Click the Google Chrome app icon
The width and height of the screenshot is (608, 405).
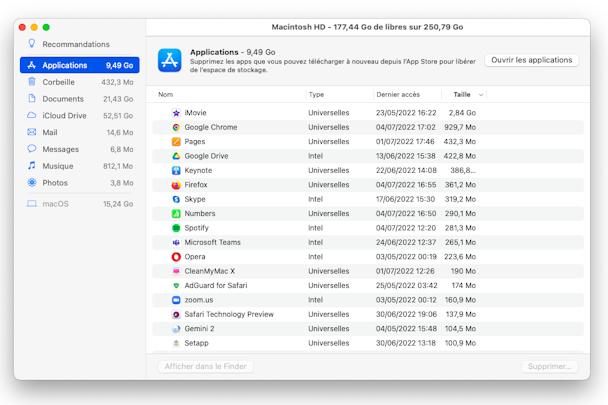coord(176,127)
